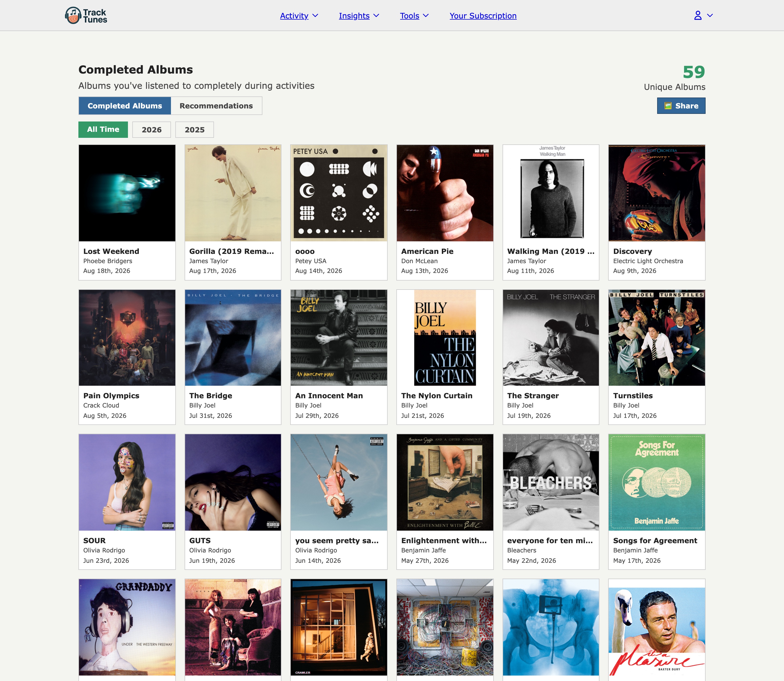Viewport: 784px width, 681px height.
Task: Open the Baxter Dury Pleasure album cover
Action: (x=657, y=627)
